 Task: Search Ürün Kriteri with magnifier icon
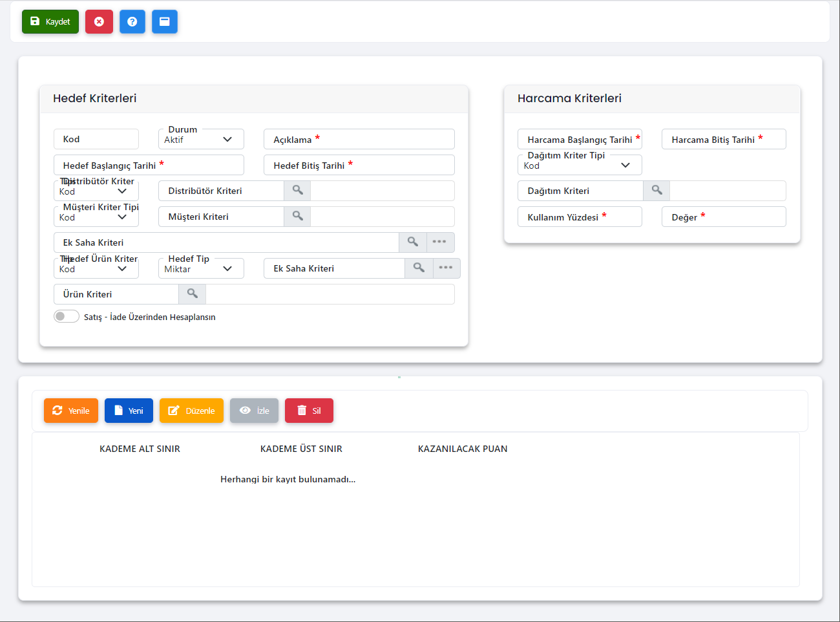click(x=193, y=294)
